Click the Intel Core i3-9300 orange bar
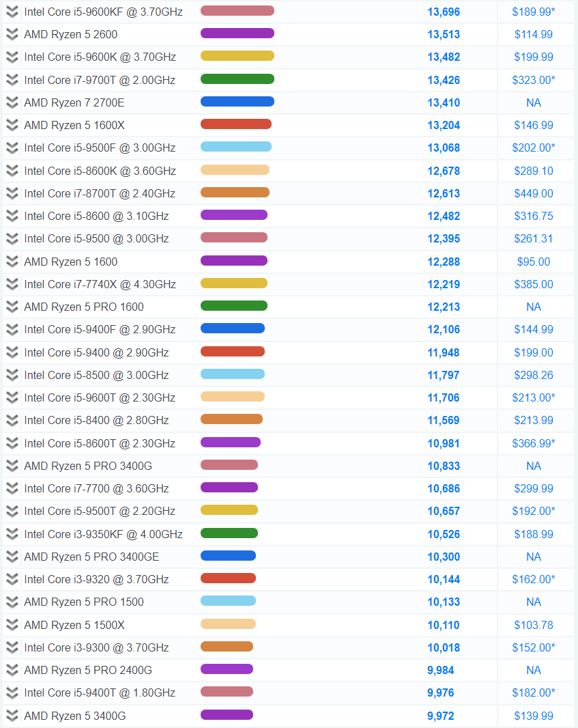Screen dimensions: 578x728 click(227, 647)
